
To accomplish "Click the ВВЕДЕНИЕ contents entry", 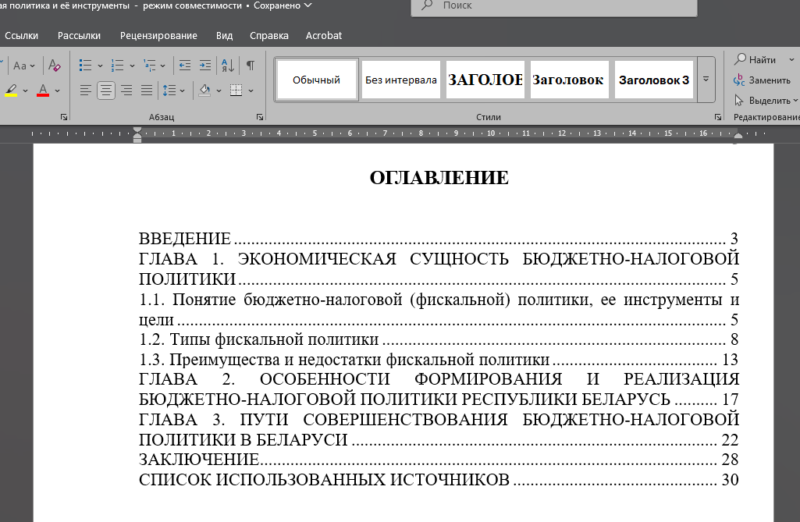I will pos(438,238).
